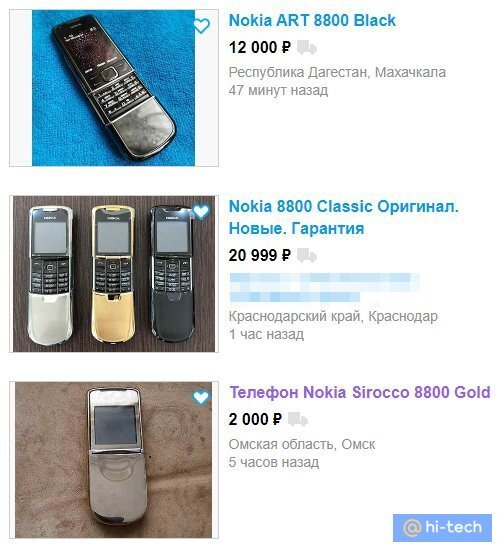Click delivery truck icon beside 12 000 ₽
The image size is (502, 552).
[307, 48]
